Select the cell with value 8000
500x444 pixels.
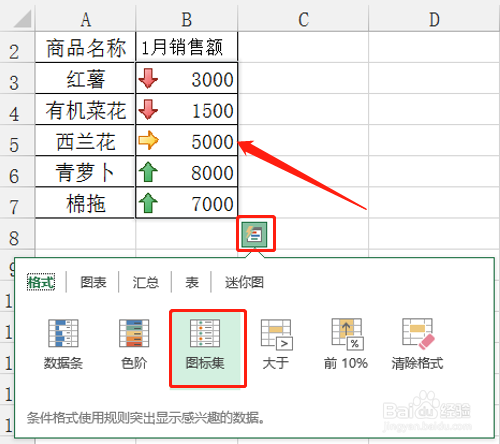tap(187, 172)
